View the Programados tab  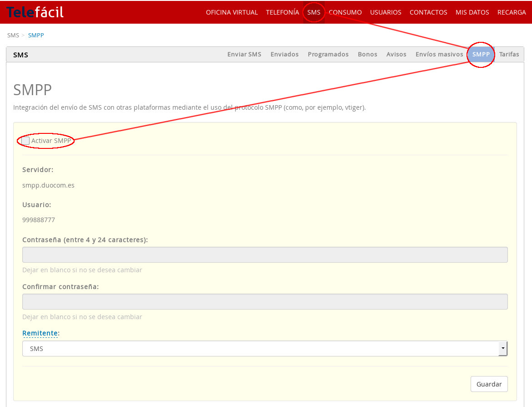(328, 54)
